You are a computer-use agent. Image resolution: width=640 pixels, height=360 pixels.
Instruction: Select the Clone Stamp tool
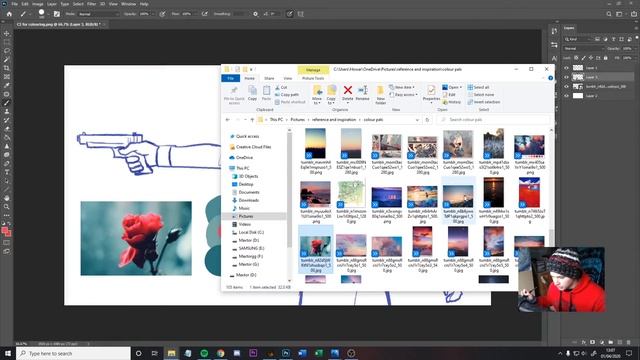[7, 111]
